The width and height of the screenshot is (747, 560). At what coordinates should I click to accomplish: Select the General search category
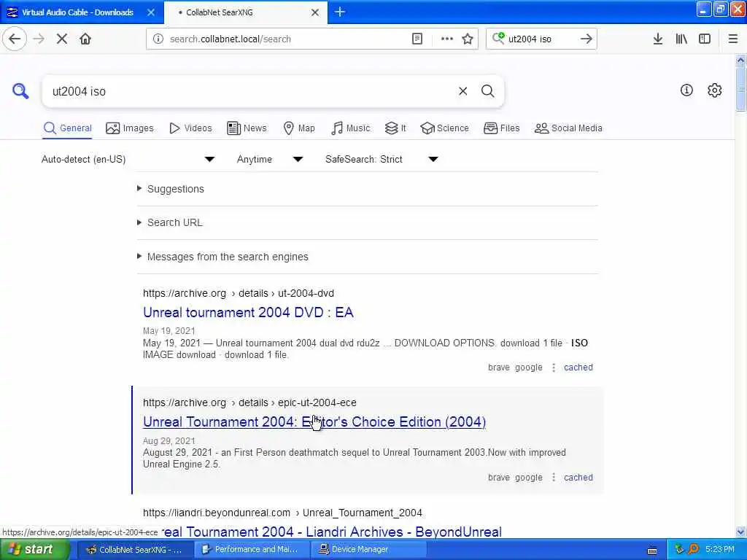click(x=67, y=128)
